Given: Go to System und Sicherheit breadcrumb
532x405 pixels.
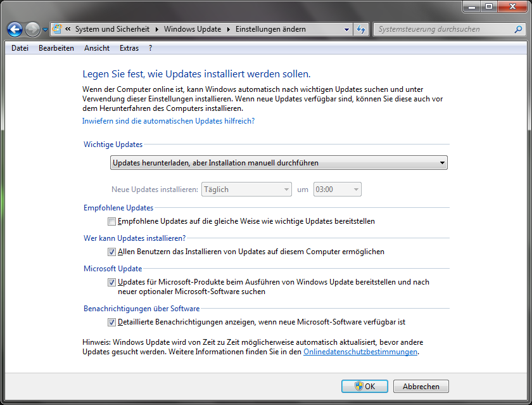Looking at the screenshot, I should click(x=112, y=29).
